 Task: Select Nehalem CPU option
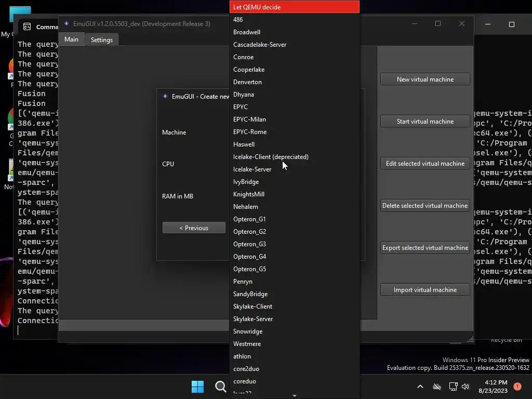click(294, 207)
